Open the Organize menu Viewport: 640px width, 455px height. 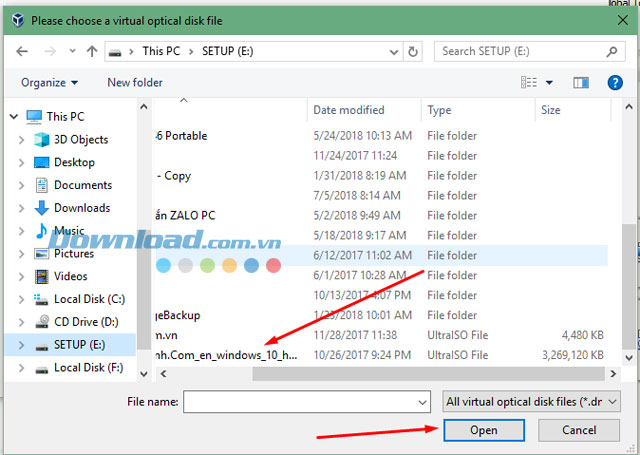pyautogui.click(x=49, y=83)
